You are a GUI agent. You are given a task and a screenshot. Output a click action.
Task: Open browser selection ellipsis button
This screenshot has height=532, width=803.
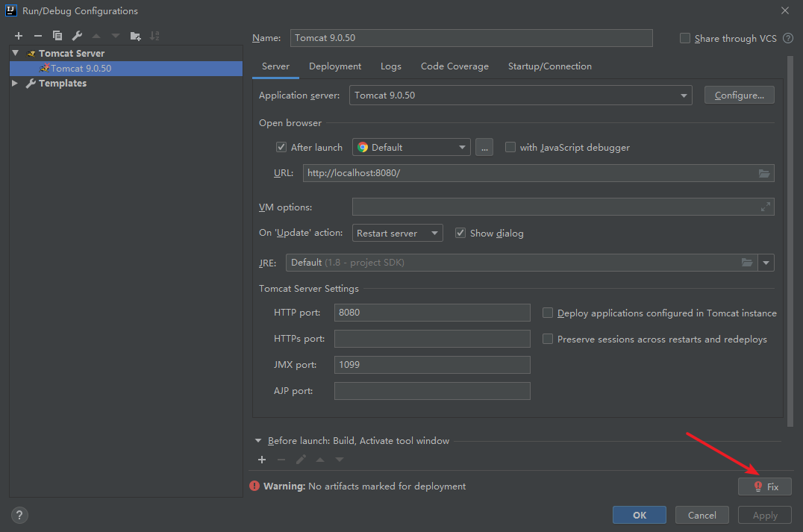click(484, 147)
